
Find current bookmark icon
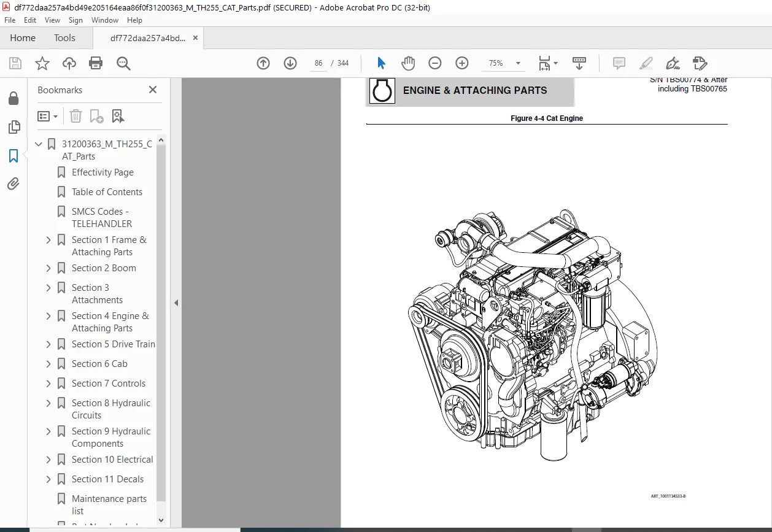(x=118, y=116)
